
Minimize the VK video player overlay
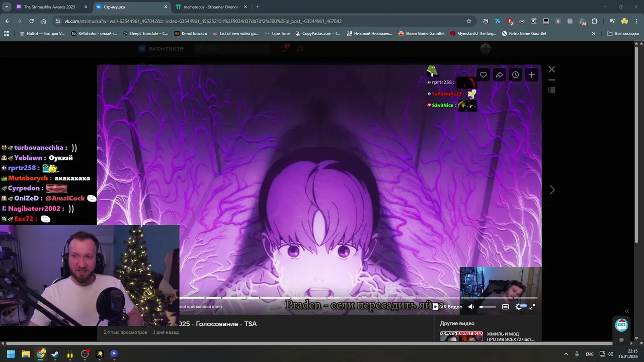[552, 80]
